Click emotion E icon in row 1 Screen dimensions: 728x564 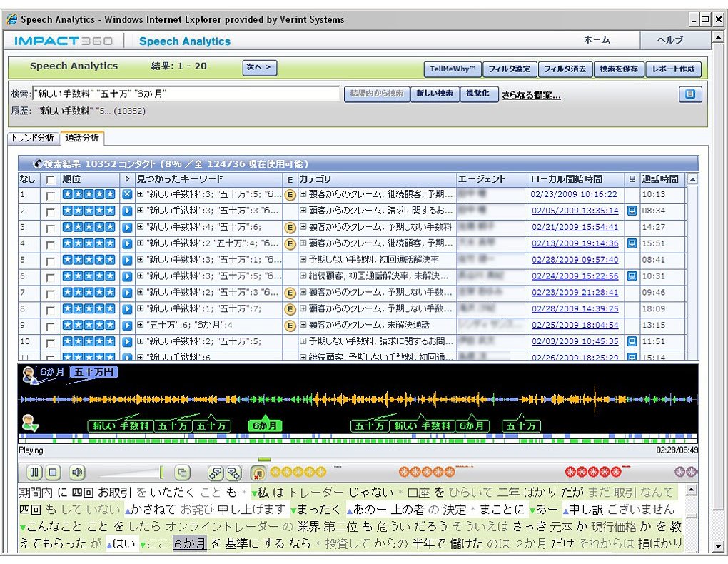point(290,195)
